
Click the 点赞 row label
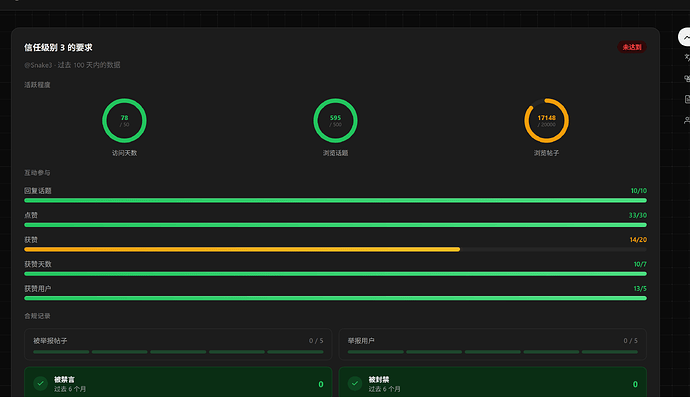(31, 215)
